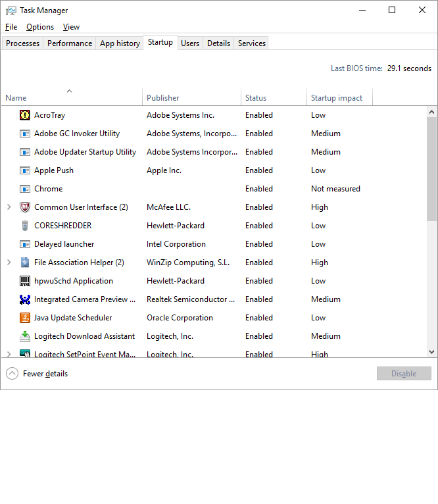
Task: Click the Integrated Camera Preview icon
Action: 25,299
